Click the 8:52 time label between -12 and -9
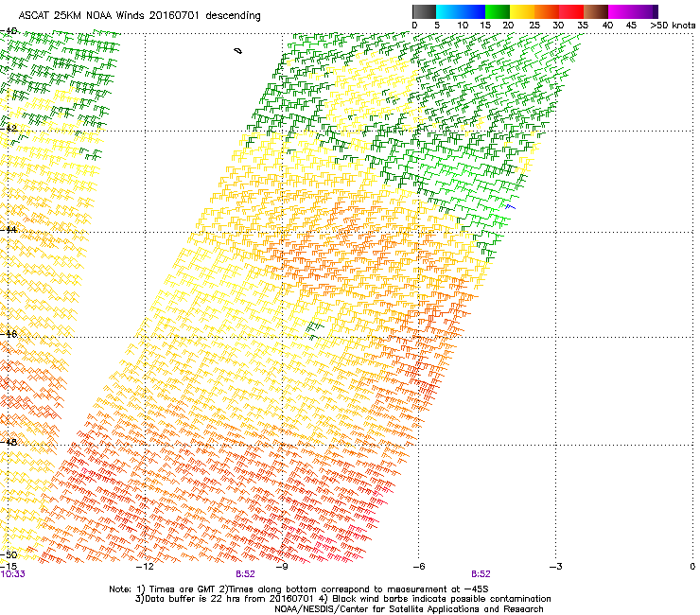 click(245, 574)
